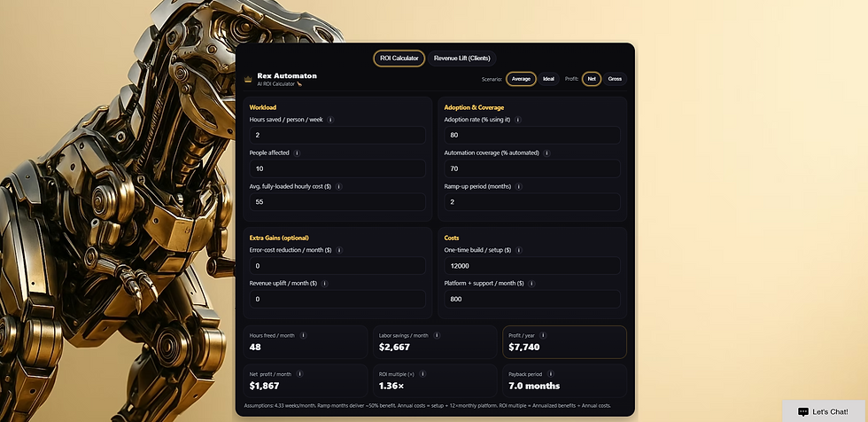Select the Ideal scenario option
Viewport: 868px width, 422px height.
(x=548, y=79)
